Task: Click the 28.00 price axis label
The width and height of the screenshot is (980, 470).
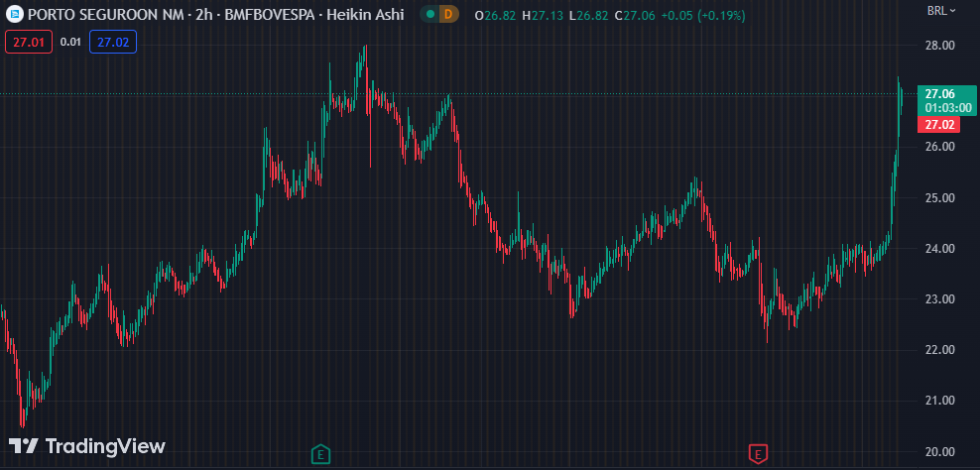Action: (x=939, y=46)
